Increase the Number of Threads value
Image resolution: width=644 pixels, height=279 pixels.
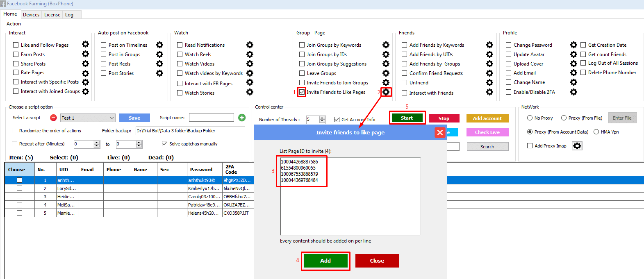(x=322, y=118)
